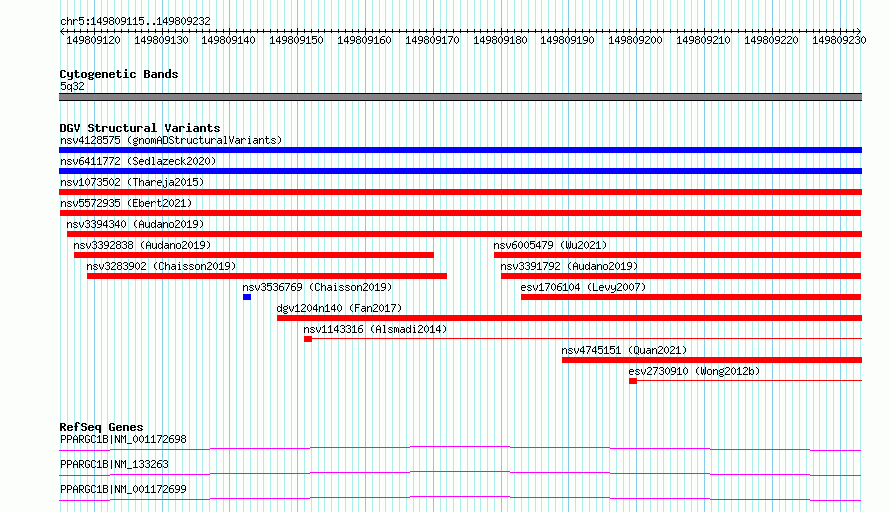The width and height of the screenshot is (890, 512).
Task: Click the blue bar of nsv4128575
Action: click(460, 150)
